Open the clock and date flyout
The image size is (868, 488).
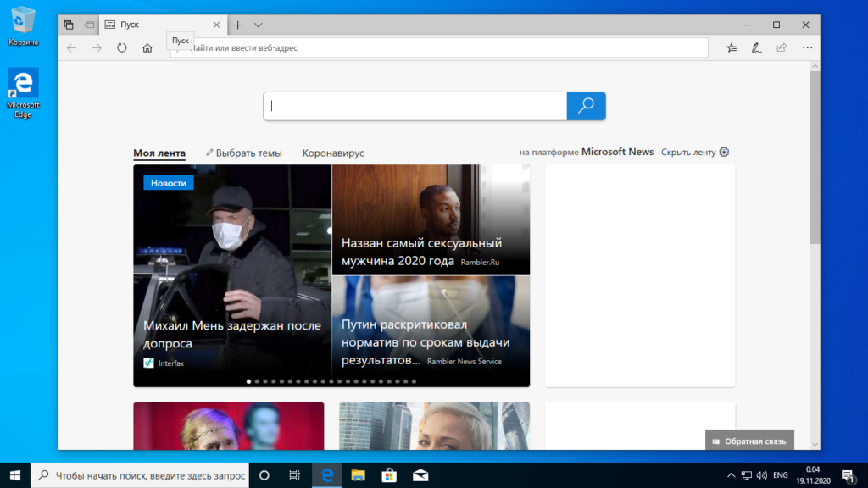[813, 475]
